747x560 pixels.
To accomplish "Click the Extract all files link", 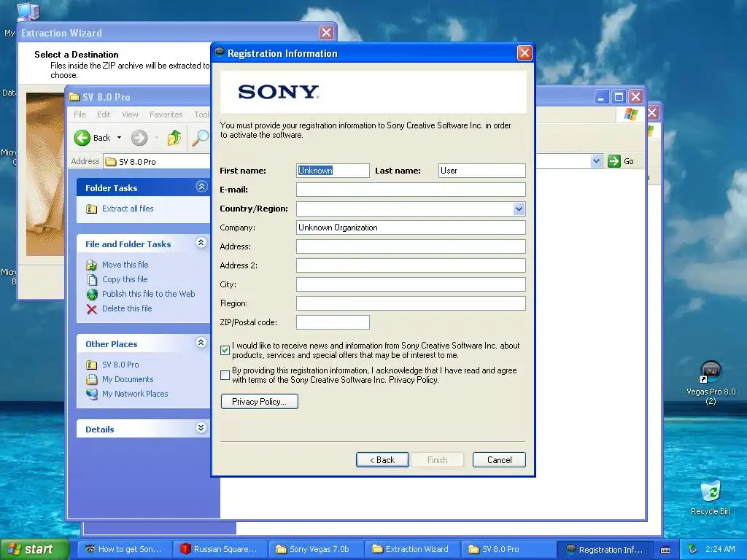I will [x=128, y=209].
